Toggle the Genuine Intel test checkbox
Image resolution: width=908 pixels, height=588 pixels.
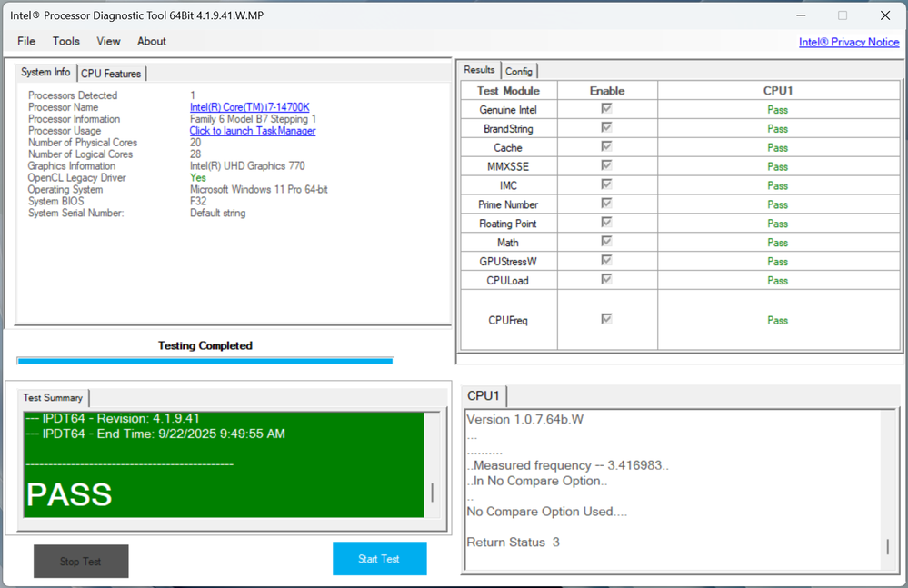pyautogui.click(x=606, y=109)
